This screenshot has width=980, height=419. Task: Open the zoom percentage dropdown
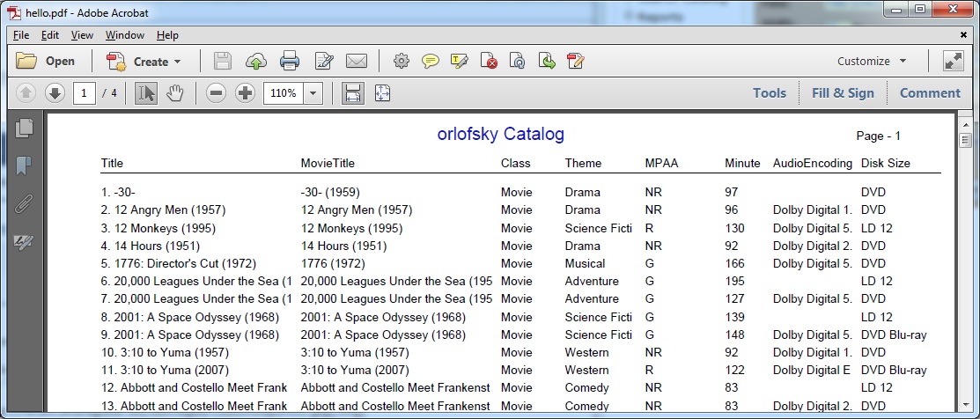click(x=313, y=93)
